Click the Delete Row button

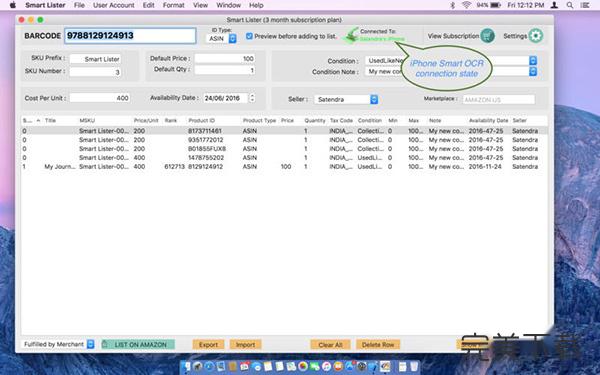click(x=378, y=344)
